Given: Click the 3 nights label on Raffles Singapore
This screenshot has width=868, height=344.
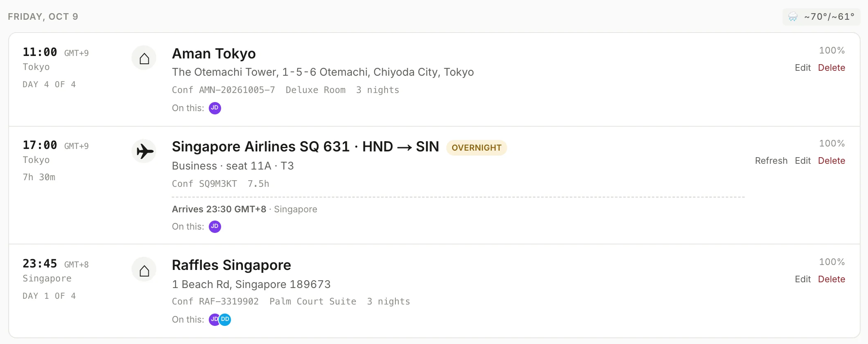Looking at the screenshot, I should tap(388, 302).
